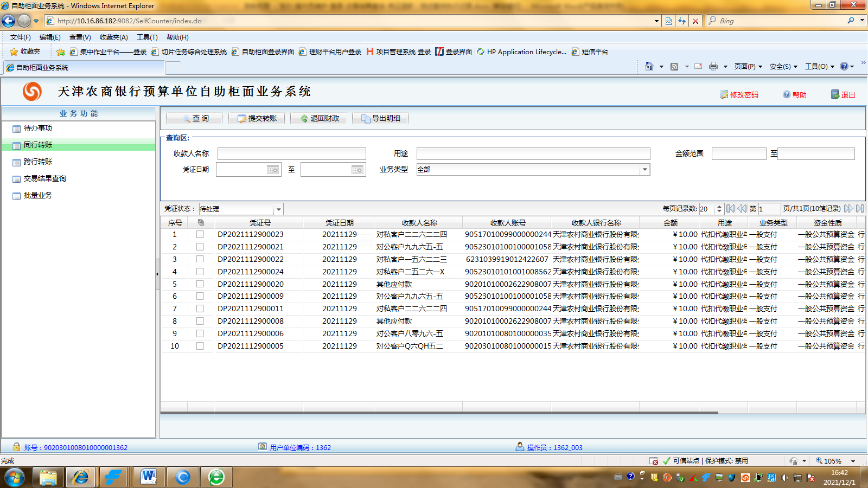
Task: Open the 工具(O) command bar dropdown
Action: click(819, 66)
